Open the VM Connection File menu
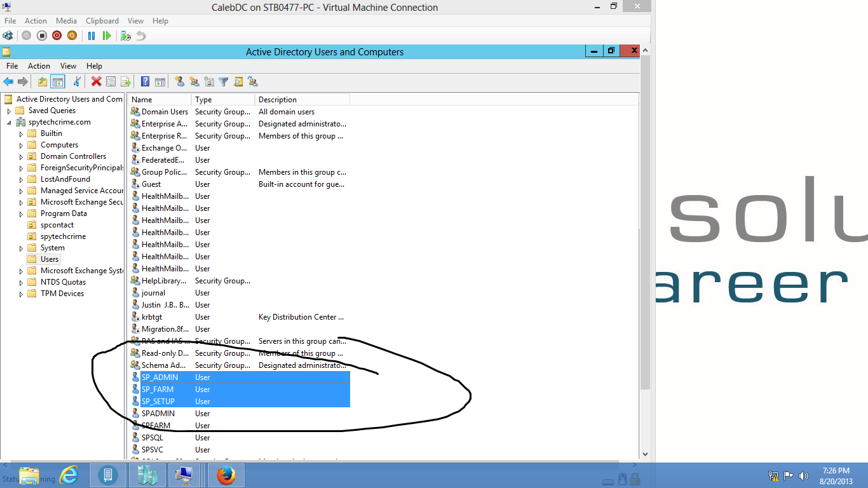868x488 pixels. click(x=10, y=21)
